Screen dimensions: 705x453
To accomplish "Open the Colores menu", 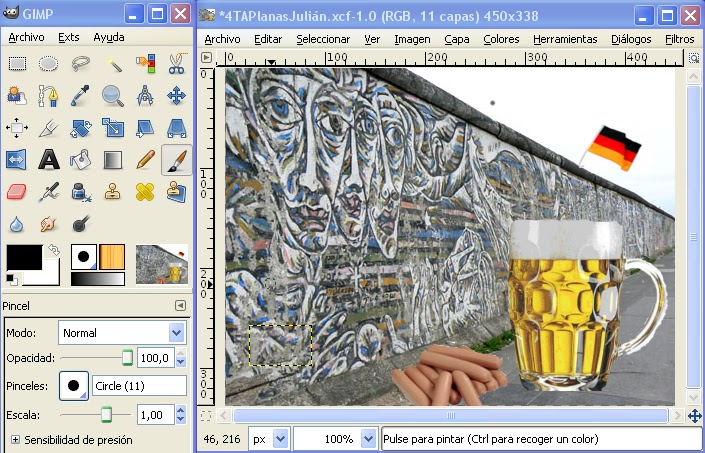I will click(501, 40).
